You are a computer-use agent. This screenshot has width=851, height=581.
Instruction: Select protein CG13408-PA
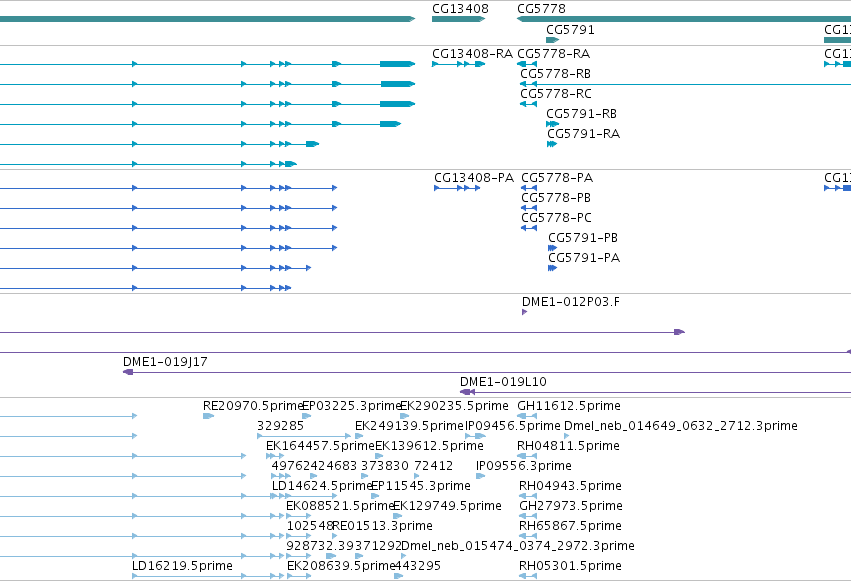pos(457,188)
